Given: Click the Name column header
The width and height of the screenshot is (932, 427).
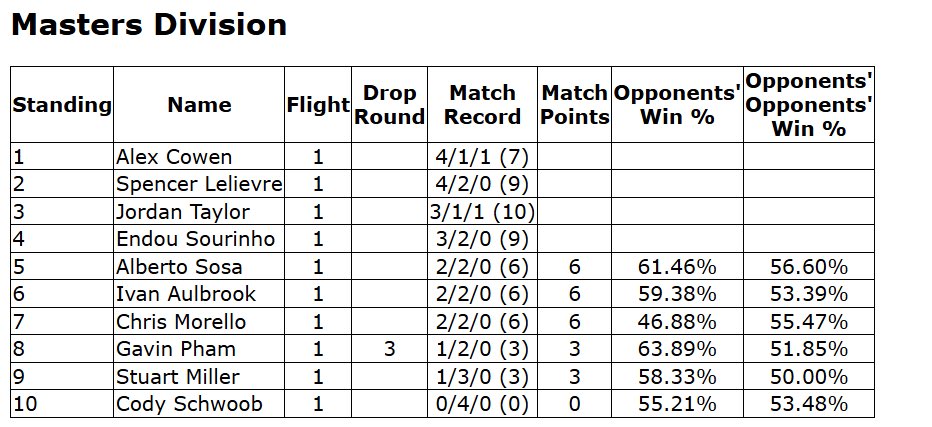Looking at the screenshot, I should tap(199, 105).
